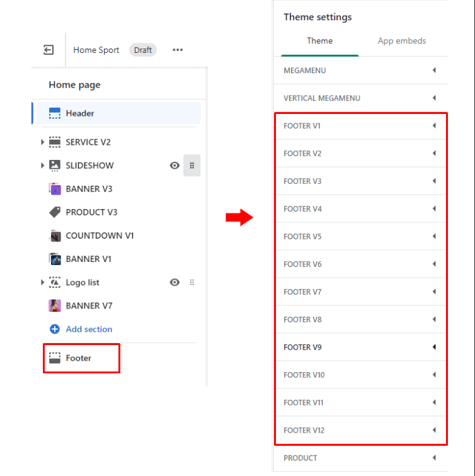Switch to the App embeds tab
The image size is (475, 476).
click(401, 41)
